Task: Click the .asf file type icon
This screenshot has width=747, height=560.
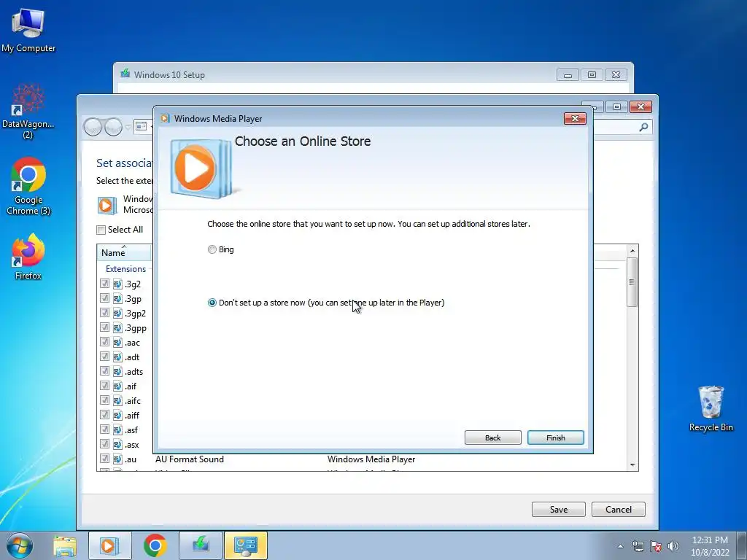Action: [117, 429]
